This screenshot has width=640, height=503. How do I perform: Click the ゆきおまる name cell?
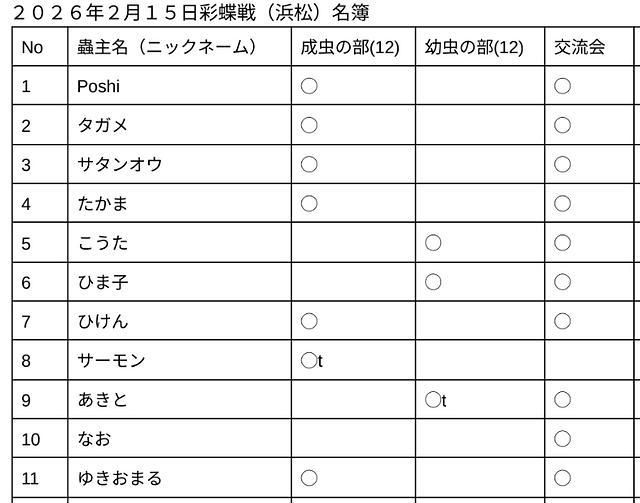180,477
